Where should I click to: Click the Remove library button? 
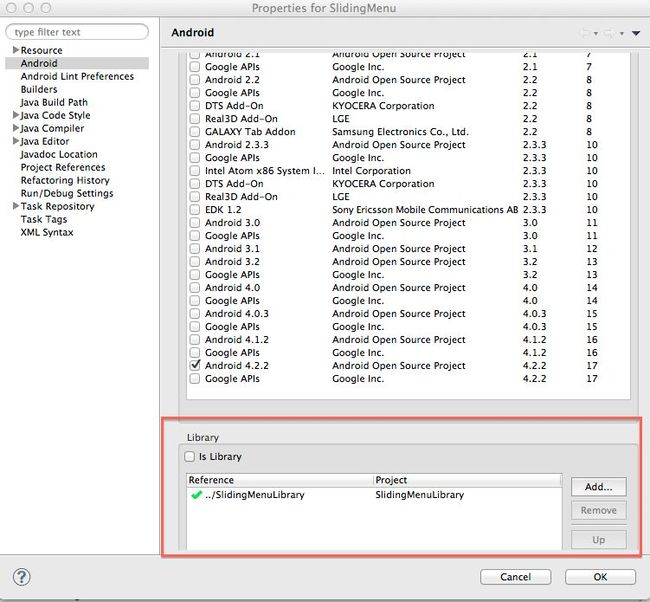click(599, 510)
